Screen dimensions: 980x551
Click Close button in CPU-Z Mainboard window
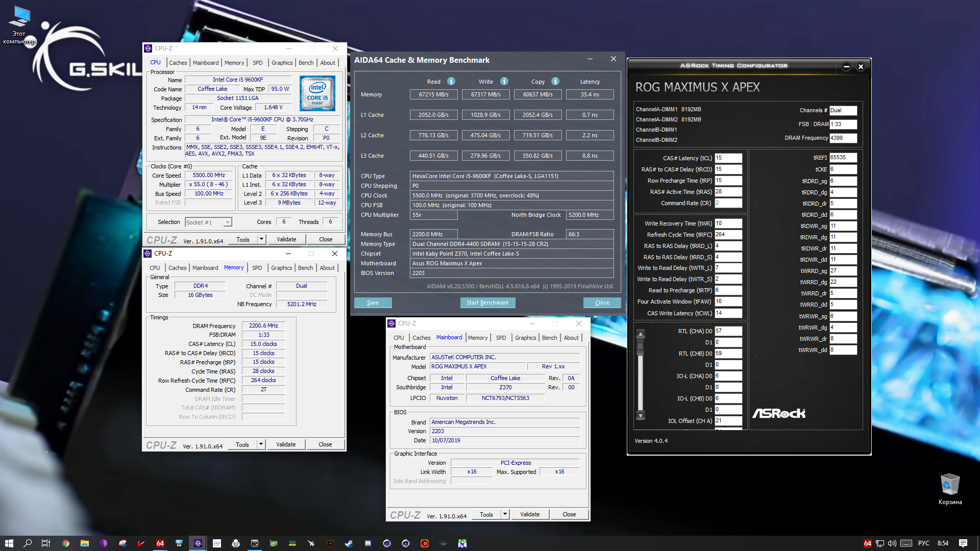click(x=569, y=514)
